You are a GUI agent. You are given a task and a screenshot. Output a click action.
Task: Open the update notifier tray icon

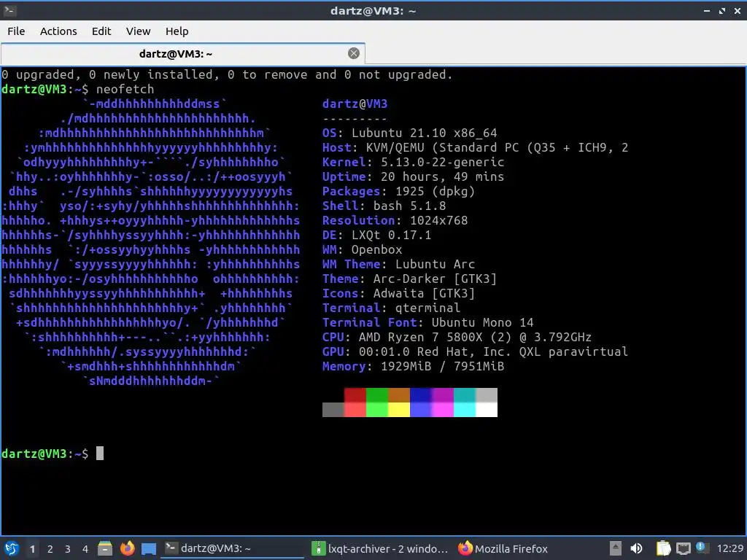[701, 548]
